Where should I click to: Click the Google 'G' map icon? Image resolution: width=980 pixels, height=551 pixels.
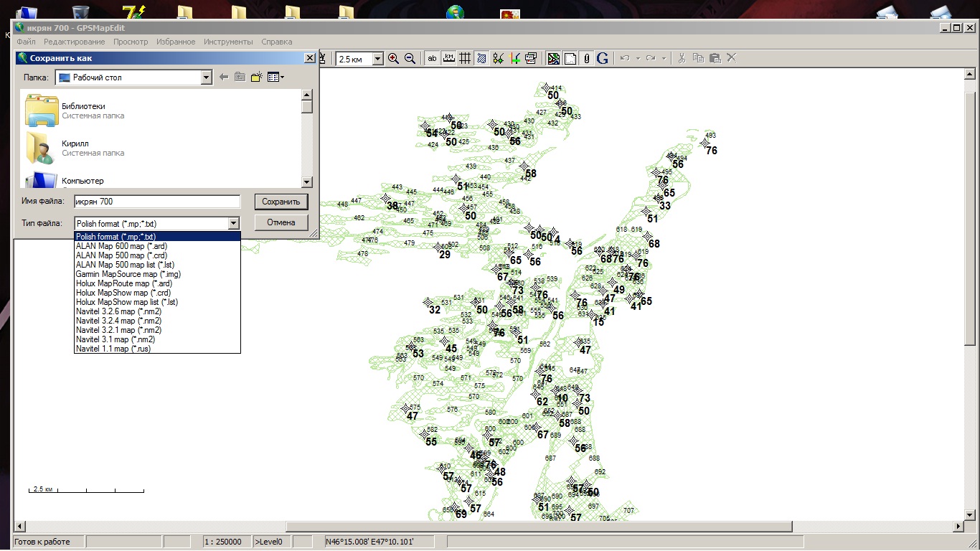pos(602,59)
